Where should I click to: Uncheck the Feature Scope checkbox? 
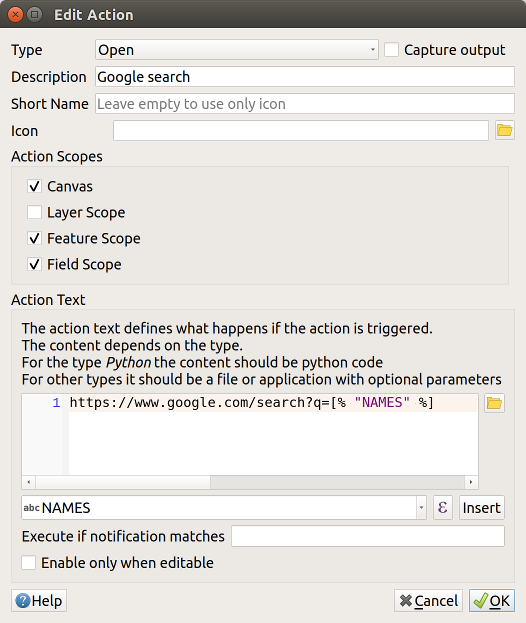tap(34, 238)
